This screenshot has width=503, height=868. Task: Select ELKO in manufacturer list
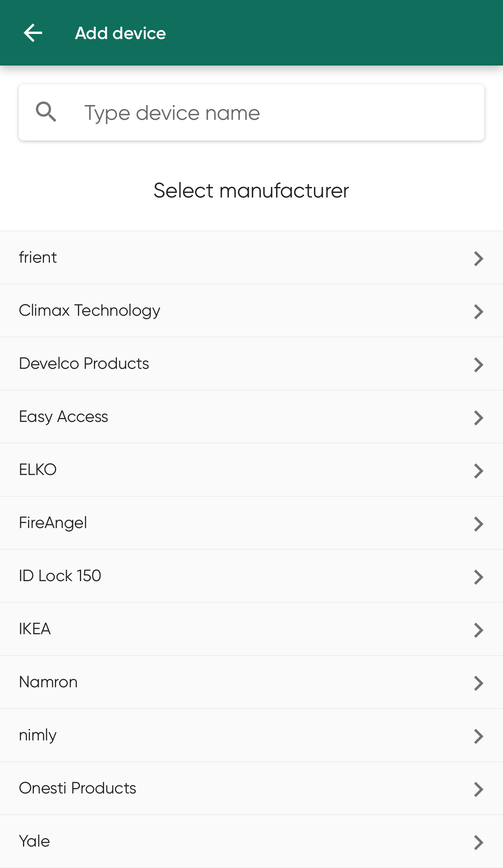point(251,470)
